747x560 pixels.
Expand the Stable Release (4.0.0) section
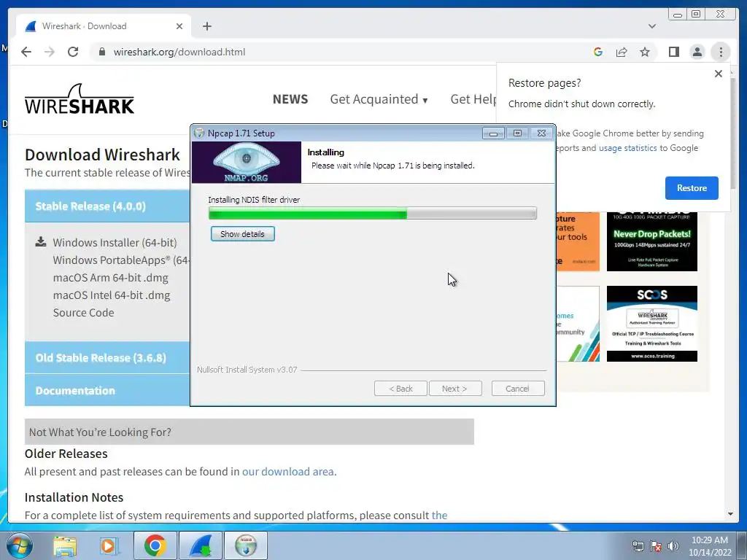pos(107,206)
